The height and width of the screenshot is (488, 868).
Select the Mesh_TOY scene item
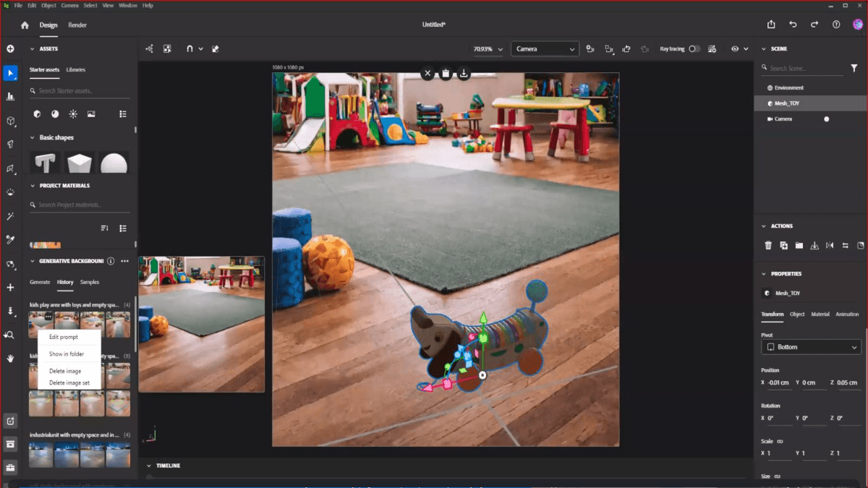pos(788,103)
